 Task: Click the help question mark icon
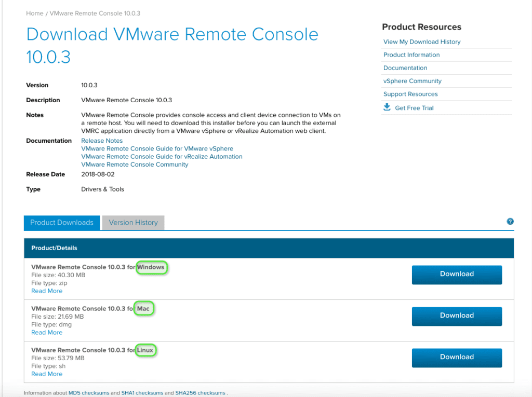click(x=510, y=222)
